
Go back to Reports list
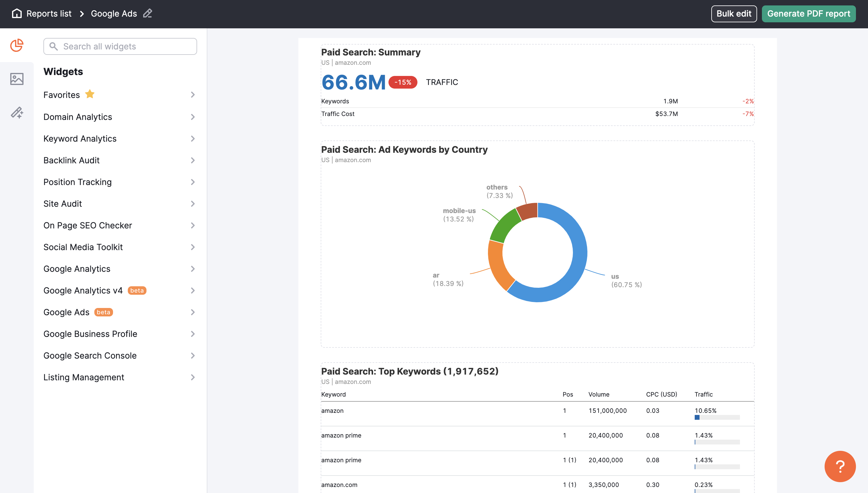(49, 14)
